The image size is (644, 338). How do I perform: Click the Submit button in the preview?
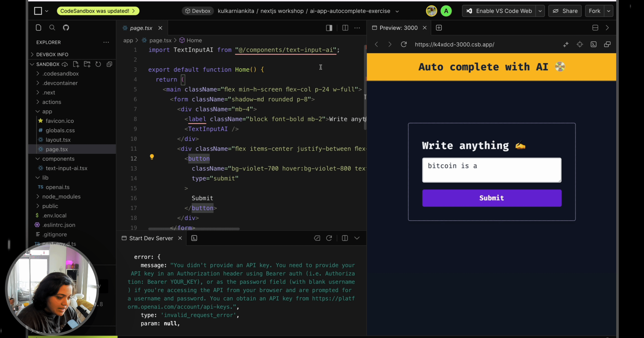click(491, 198)
